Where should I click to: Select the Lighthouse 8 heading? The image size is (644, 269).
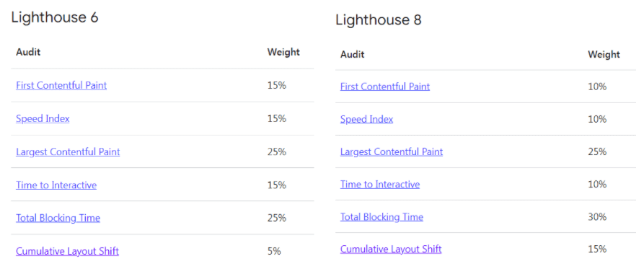pos(379,20)
